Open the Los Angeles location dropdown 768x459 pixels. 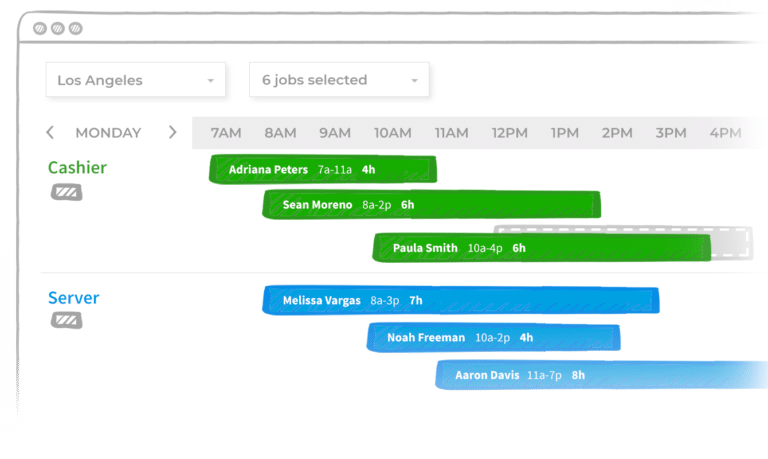coord(136,80)
